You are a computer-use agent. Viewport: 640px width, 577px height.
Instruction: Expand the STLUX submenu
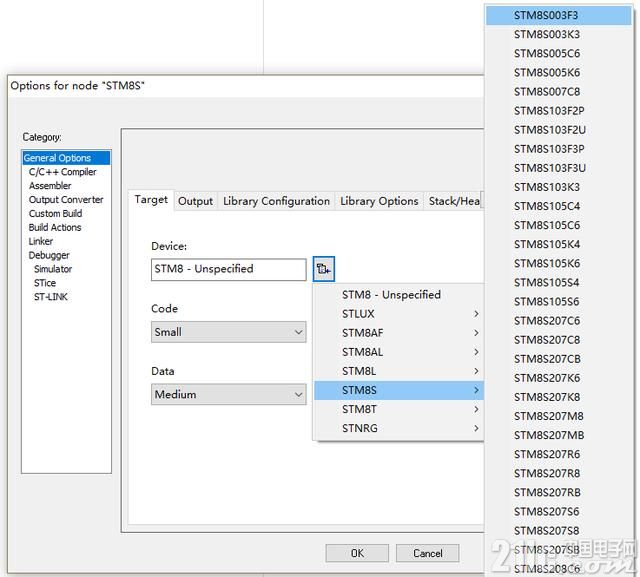[x=399, y=314]
